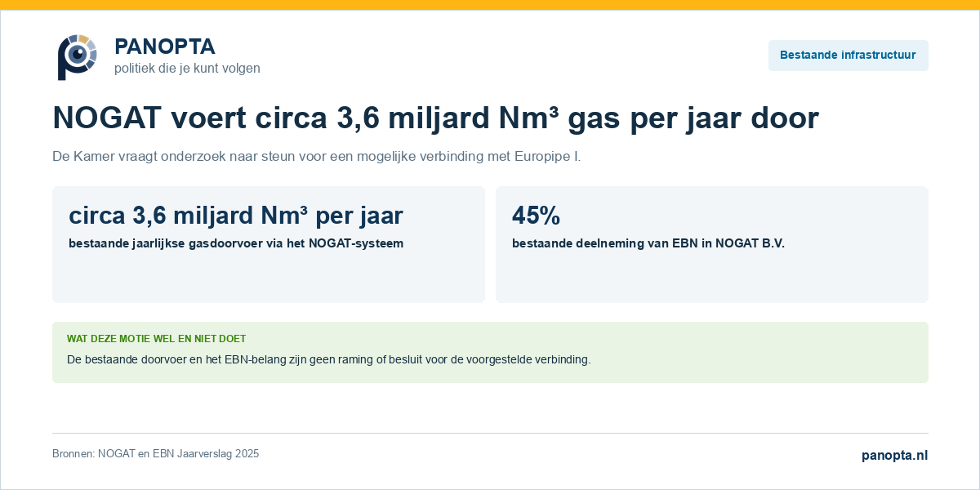Viewport: 980px width, 490px height.
Task: Click the NOGAT gas headline
Action: coord(435,118)
